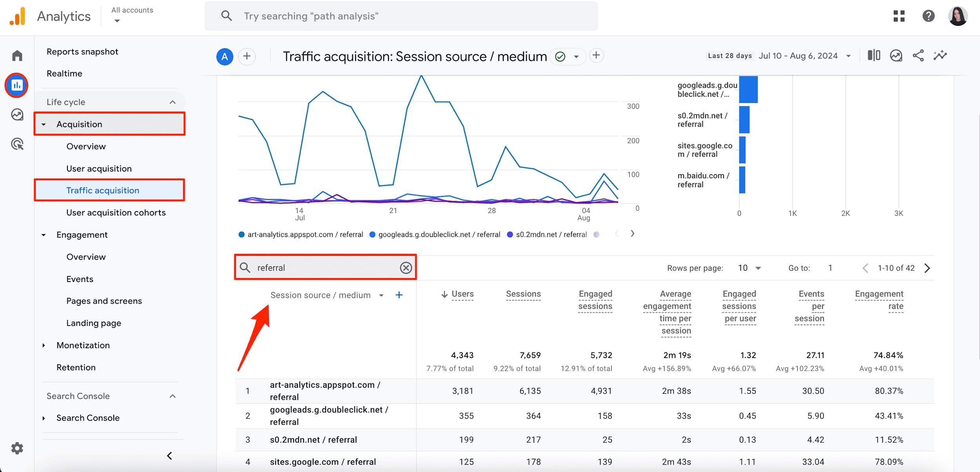Click the Traffic acquisition menu item
This screenshot has width=980, height=472.
[102, 190]
